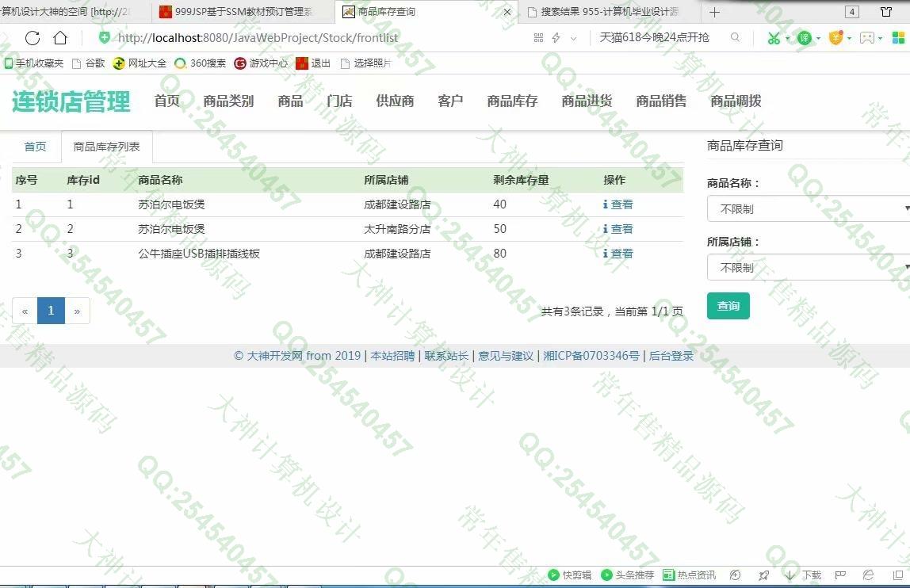Open the colorful apps grid icon
Image resolution: width=910 pixels, height=588 pixels.
click(898, 38)
